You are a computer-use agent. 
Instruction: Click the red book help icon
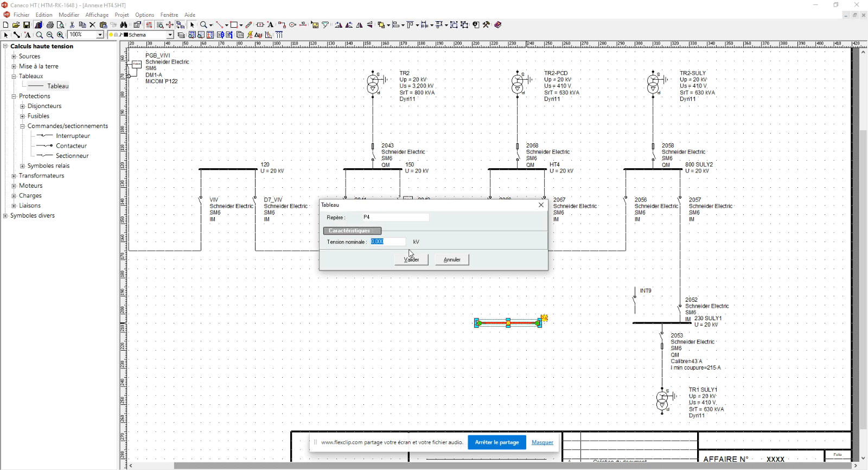pyautogui.click(x=498, y=25)
